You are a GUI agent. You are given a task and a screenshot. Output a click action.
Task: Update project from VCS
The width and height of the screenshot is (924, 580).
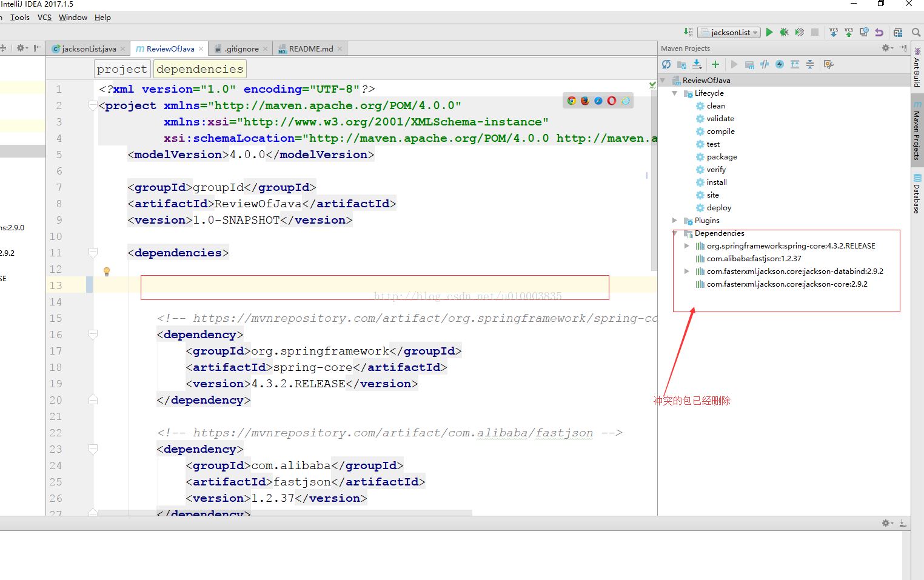coord(834,32)
